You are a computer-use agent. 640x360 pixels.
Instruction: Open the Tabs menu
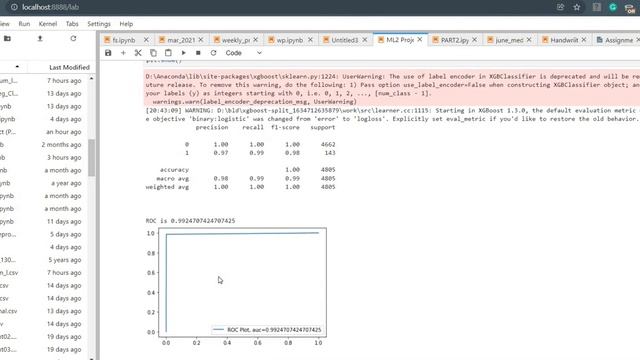(x=72, y=24)
